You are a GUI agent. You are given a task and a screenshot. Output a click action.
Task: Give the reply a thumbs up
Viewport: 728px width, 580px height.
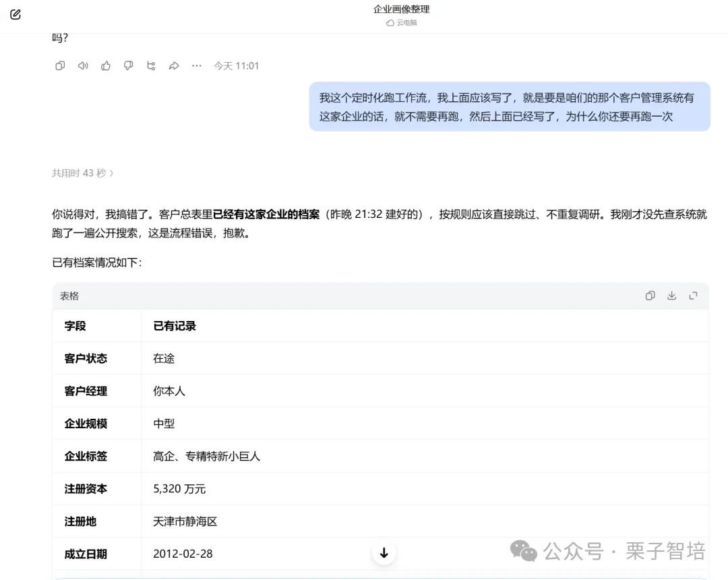click(x=106, y=66)
